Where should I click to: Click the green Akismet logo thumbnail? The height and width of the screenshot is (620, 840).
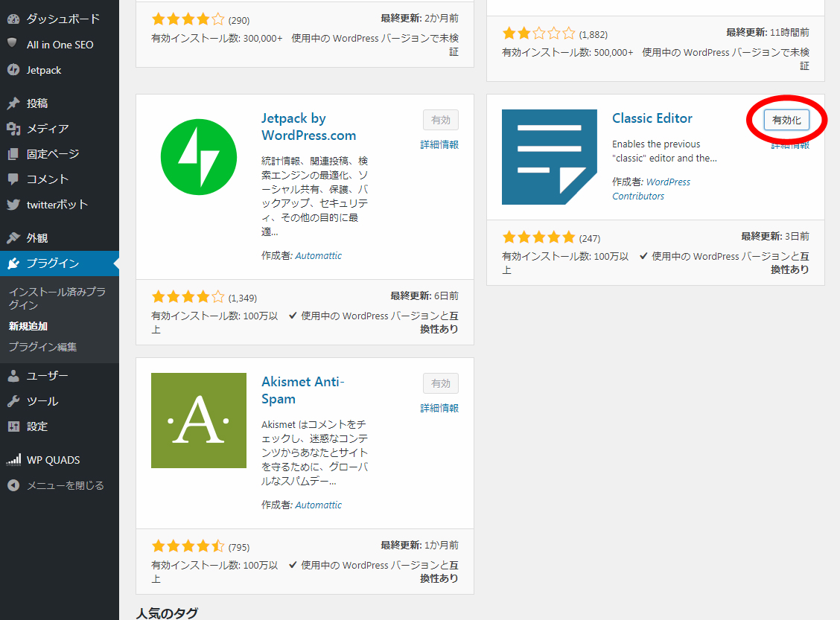(198, 421)
